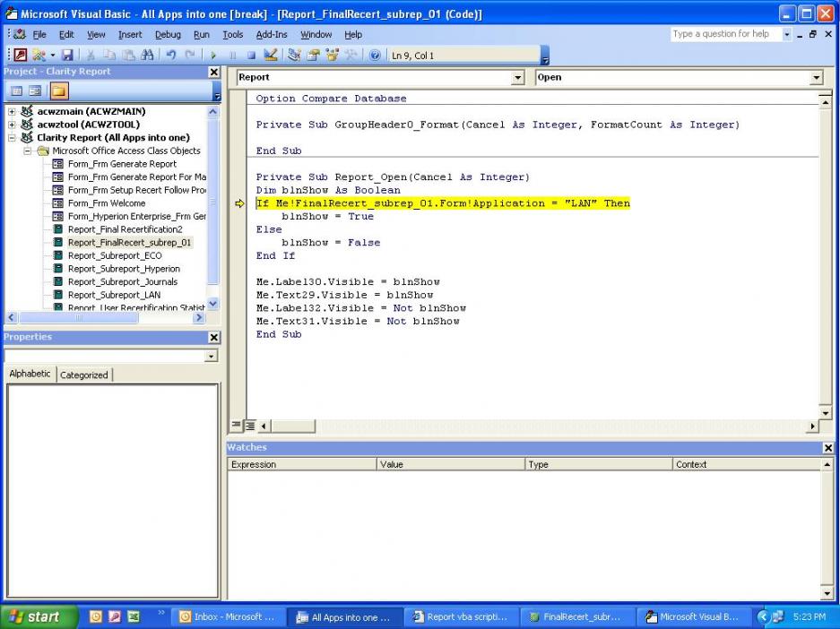Click the Continue run arrow icon
The width and height of the screenshot is (840, 629).
point(214,56)
